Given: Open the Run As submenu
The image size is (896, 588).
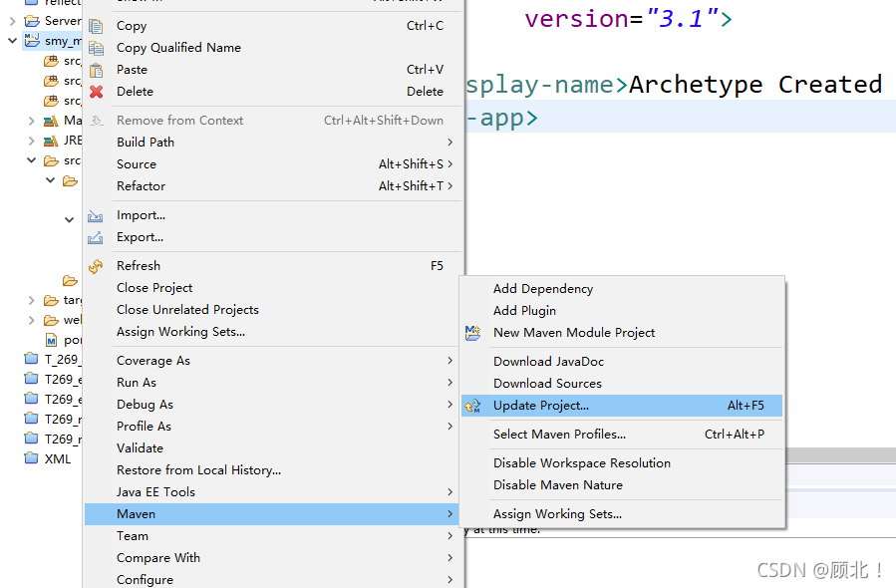Looking at the screenshot, I should (x=272, y=383).
